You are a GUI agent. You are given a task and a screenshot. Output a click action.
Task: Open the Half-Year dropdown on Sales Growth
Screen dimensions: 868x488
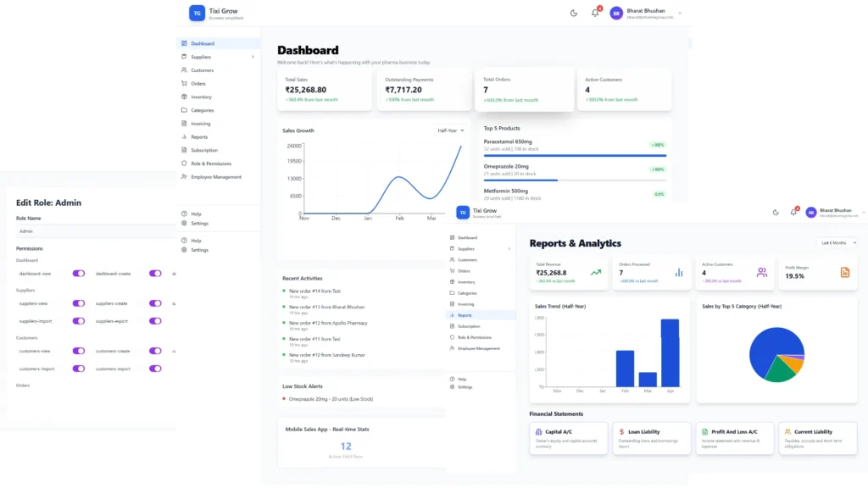pos(450,130)
